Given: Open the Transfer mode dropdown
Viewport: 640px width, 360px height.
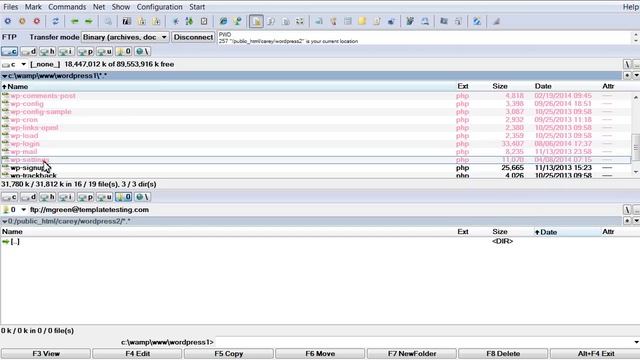Looking at the screenshot, I should pos(125,37).
